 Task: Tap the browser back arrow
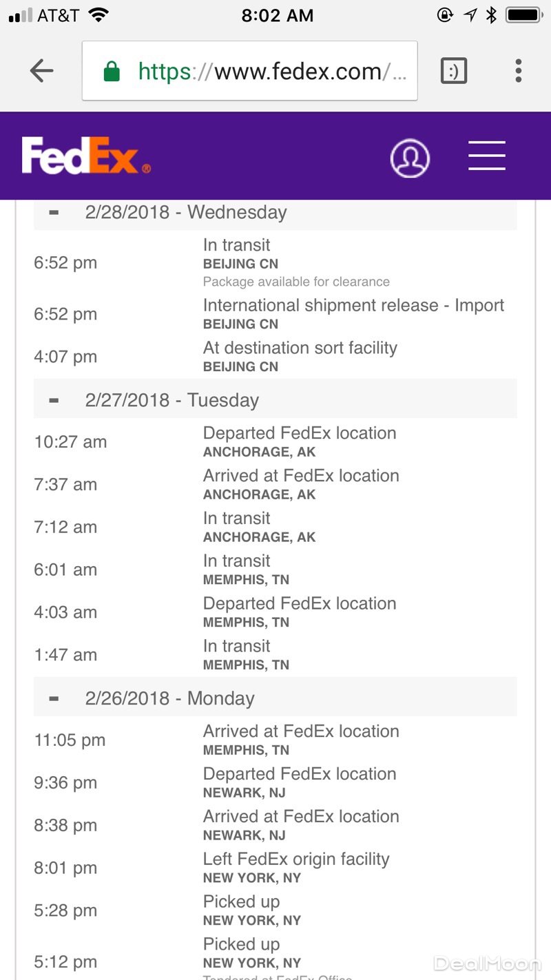[x=42, y=71]
